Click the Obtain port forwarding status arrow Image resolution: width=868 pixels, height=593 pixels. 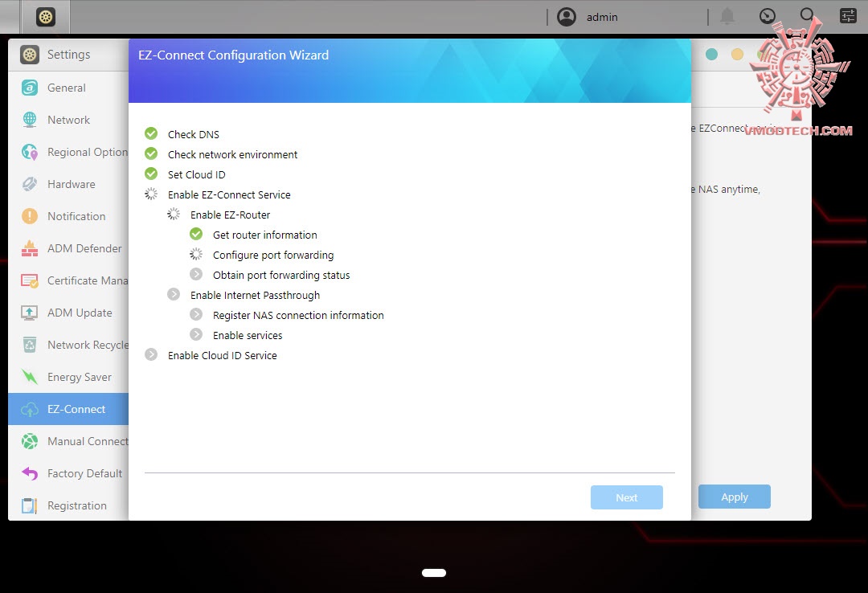point(196,274)
